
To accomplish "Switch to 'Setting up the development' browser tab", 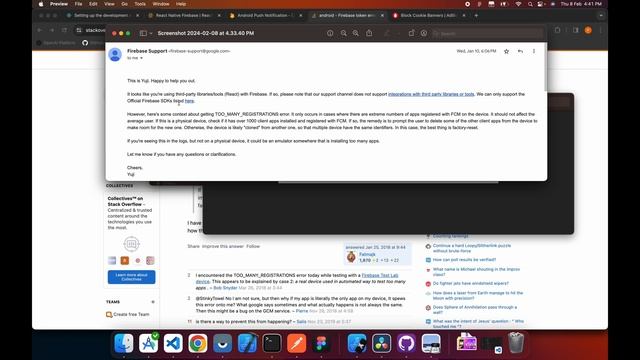I will (101, 16).
